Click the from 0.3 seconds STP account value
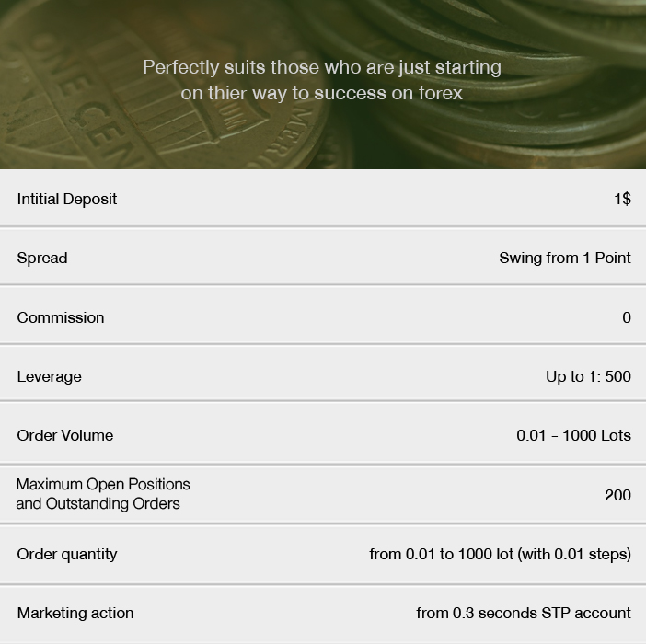The image size is (646, 644). [x=524, y=613]
